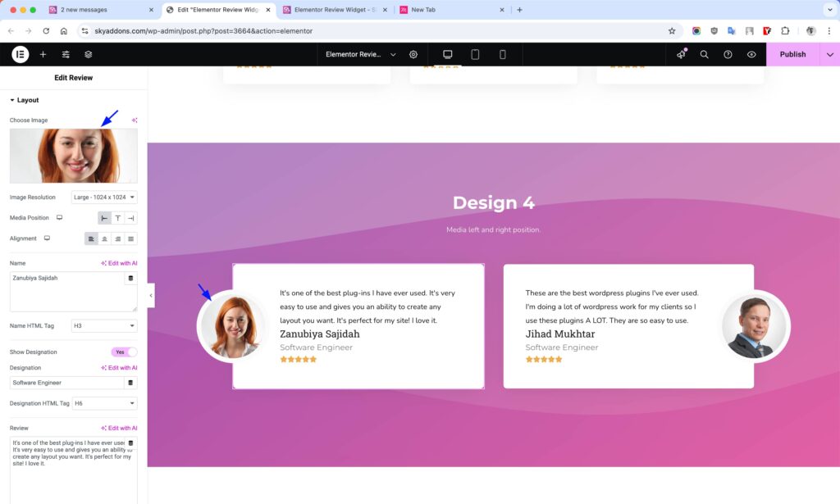Set alignment to left
This screenshot has width=840, height=504.
point(91,238)
